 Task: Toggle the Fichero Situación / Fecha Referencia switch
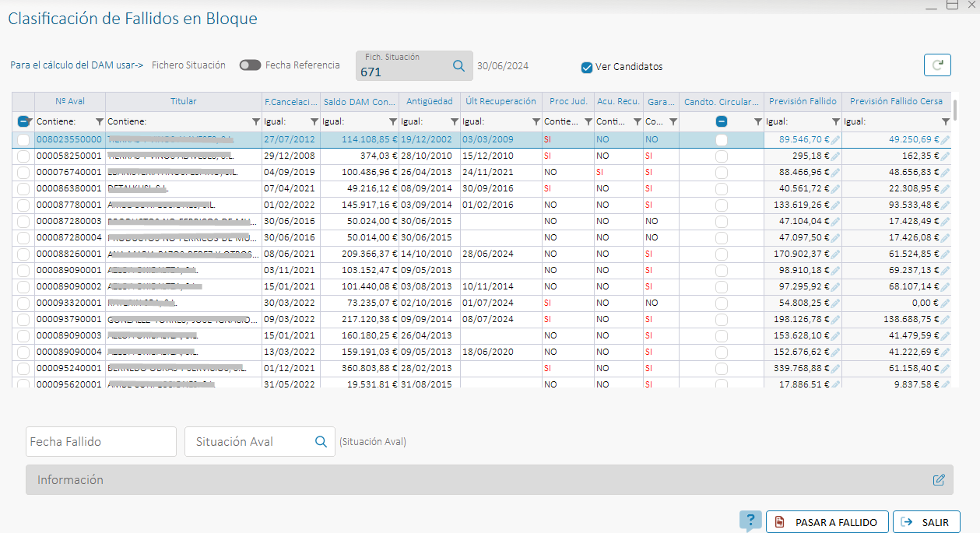click(x=250, y=65)
